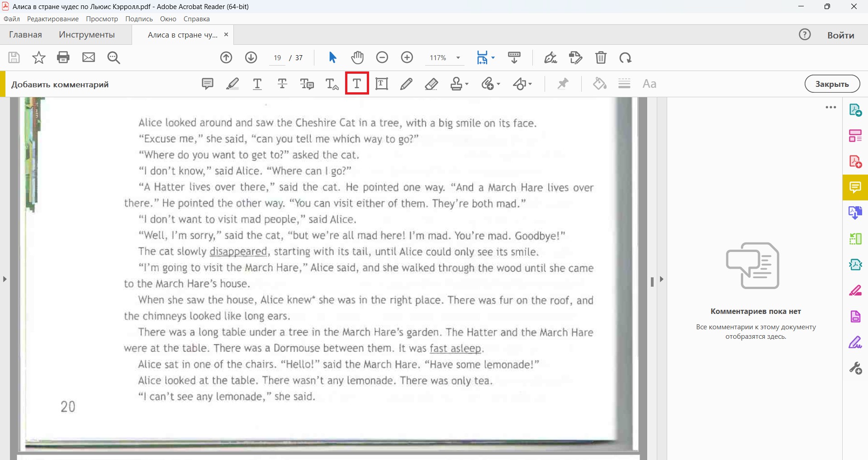The width and height of the screenshot is (868, 460).
Task: Select the insert text at cursor tool
Action: pyautogui.click(x=332, y=84)
